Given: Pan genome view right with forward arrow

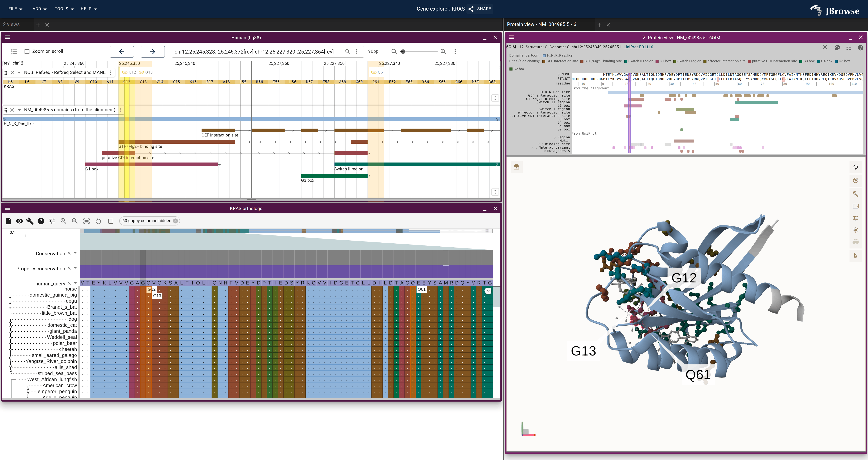Looking at the screenshot, I should click(x=153, y=51).
